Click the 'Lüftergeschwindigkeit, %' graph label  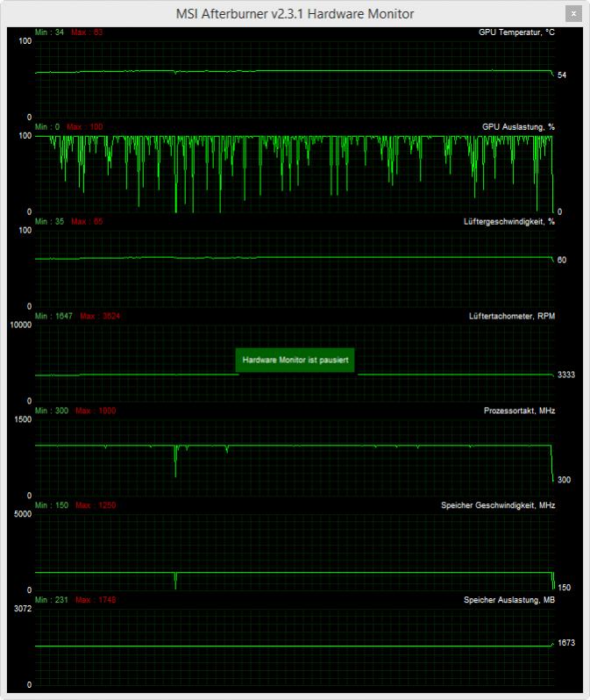[x=509, y=221]
